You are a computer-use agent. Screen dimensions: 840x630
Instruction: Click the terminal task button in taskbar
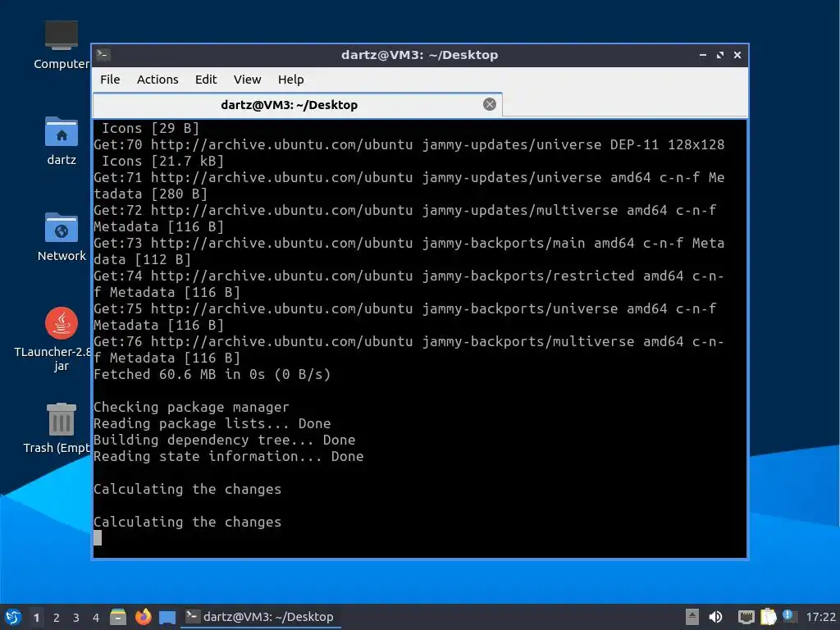click(x=260, y=617)
